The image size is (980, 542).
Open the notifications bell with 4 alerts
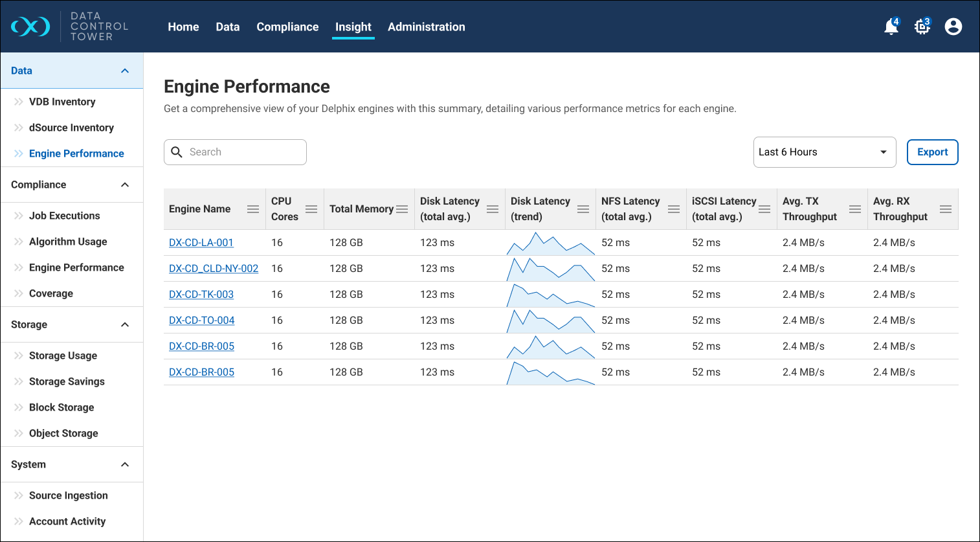pyautogui.click(x=891, y=27)
